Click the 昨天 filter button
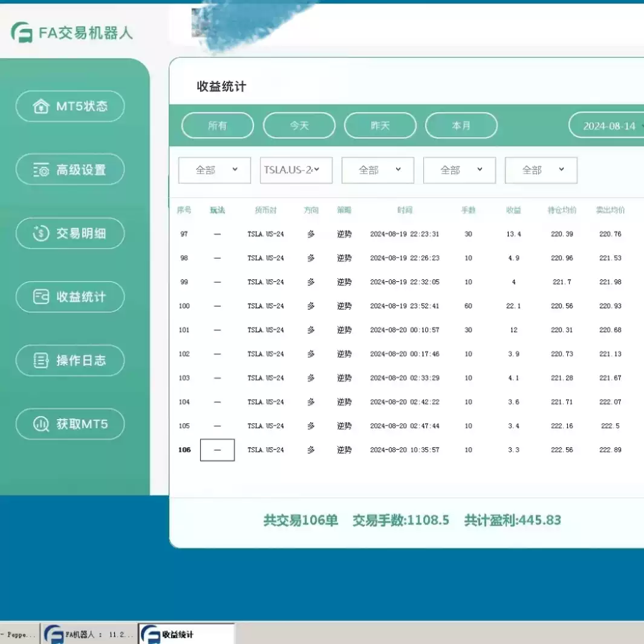 [x=380, y=125]
